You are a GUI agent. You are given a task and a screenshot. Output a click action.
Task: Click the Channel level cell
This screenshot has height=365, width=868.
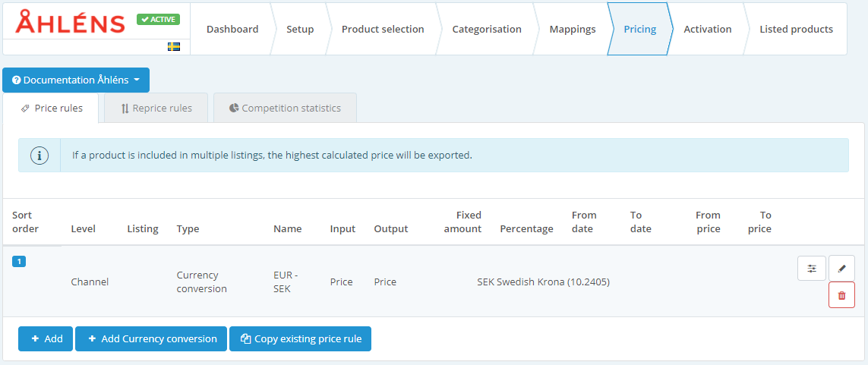pyautogui.click(x=90, y=282)
